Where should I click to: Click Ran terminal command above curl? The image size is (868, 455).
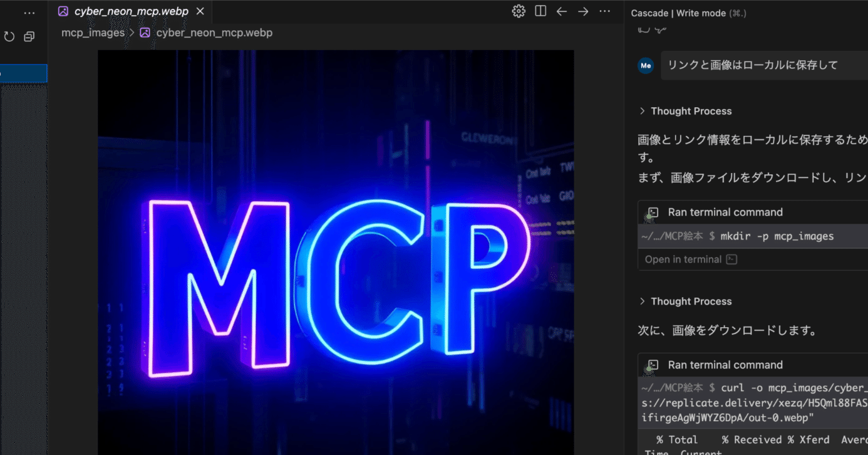point(725,365)
